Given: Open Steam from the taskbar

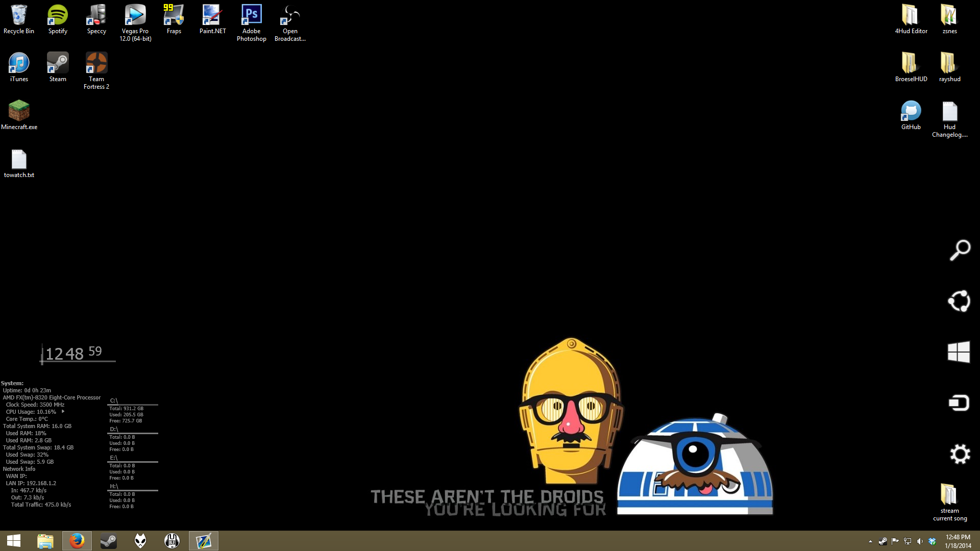Looking at the screenshot, I should coord(108,541).
